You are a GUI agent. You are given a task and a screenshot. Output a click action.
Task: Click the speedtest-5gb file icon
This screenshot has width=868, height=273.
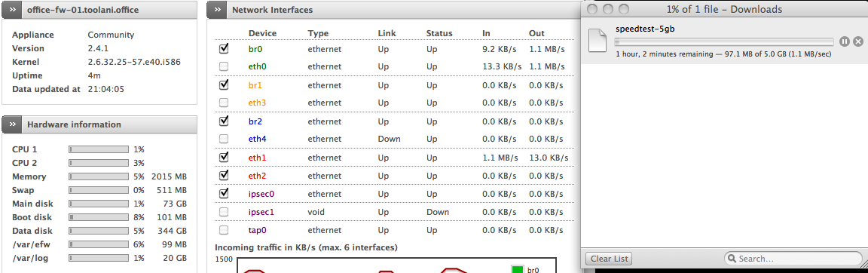(x=598, y=41)
